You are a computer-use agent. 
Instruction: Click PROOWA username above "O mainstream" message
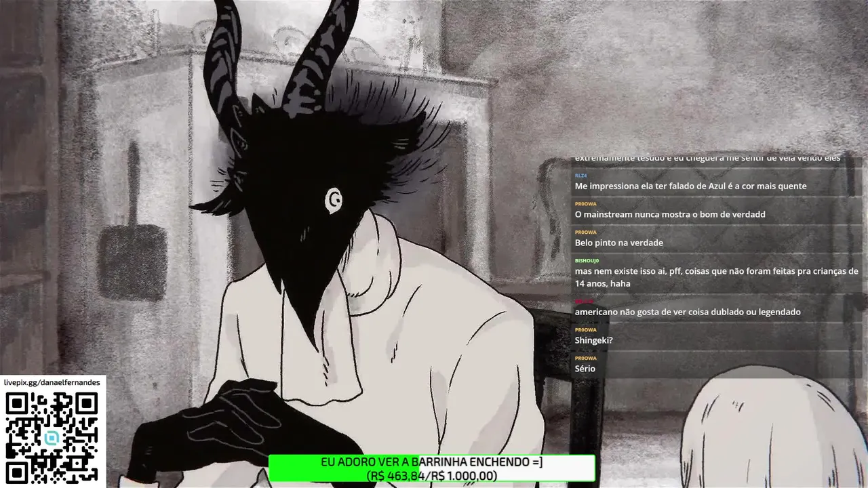(585, 204)
